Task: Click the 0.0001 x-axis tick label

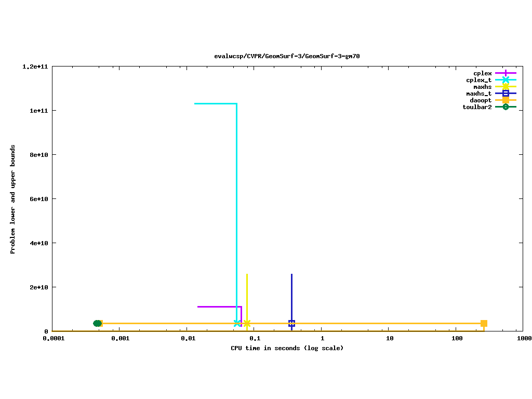Action: coord(52,338)
